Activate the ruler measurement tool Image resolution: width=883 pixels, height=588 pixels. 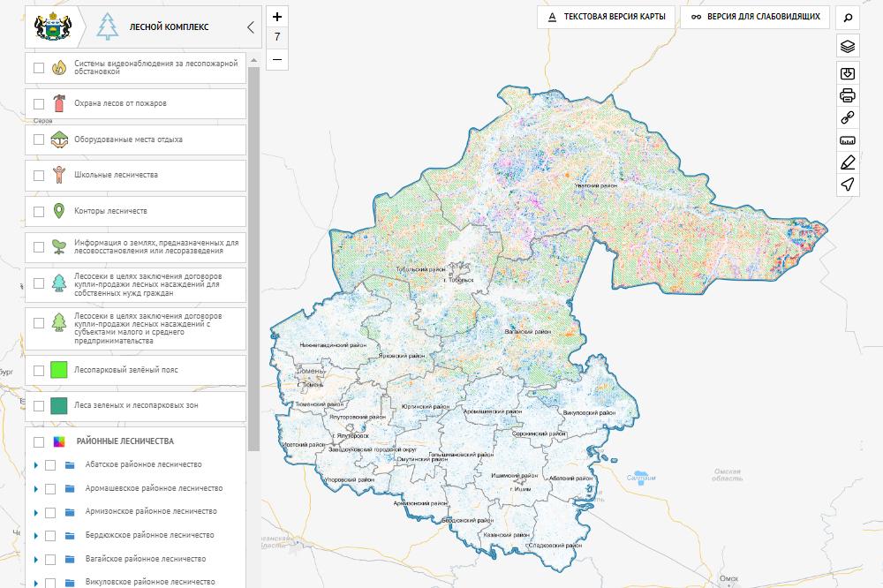[848, 140]
